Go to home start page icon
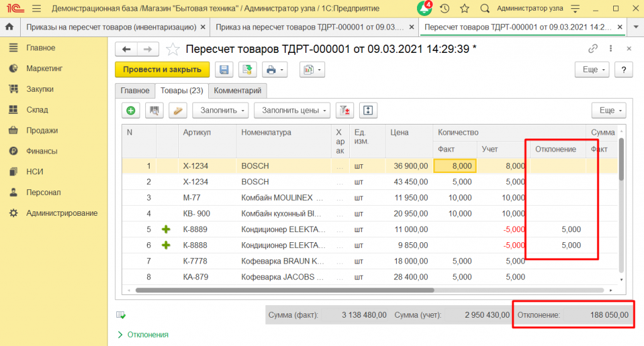Screen dimensions: 644x346 (9, 27)
